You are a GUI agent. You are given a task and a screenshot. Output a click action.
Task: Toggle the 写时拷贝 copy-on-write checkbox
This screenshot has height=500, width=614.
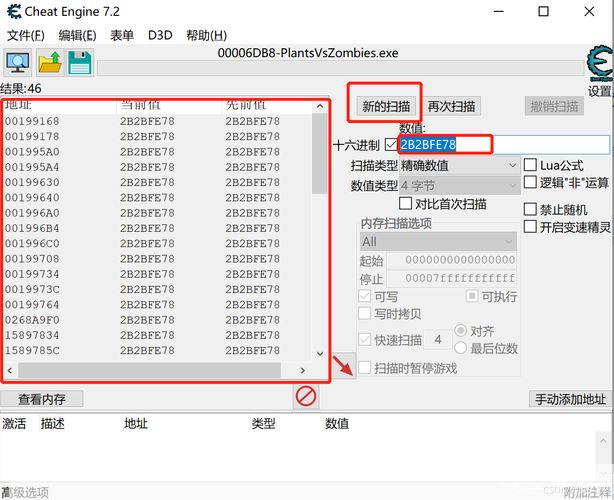click(365, 313)
